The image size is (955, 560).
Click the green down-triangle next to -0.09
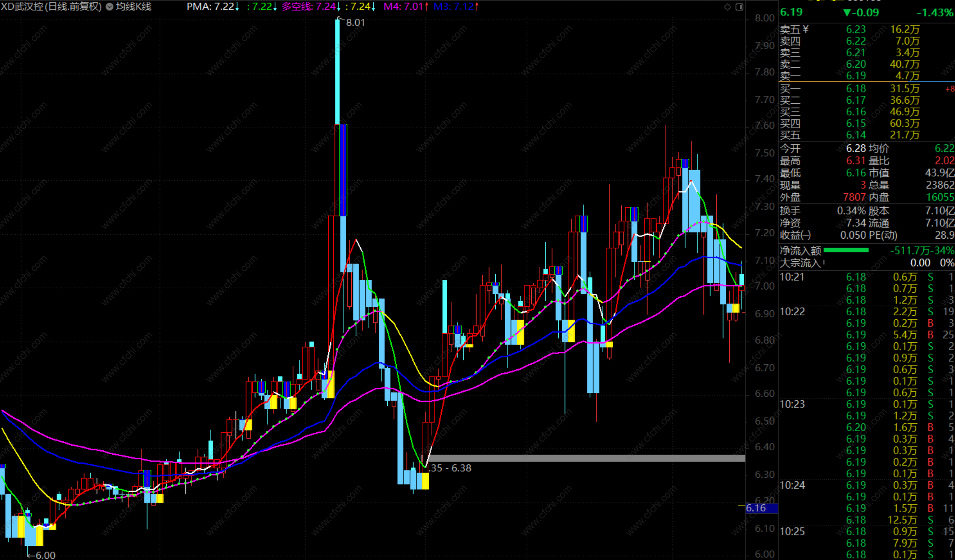(847, 12)
